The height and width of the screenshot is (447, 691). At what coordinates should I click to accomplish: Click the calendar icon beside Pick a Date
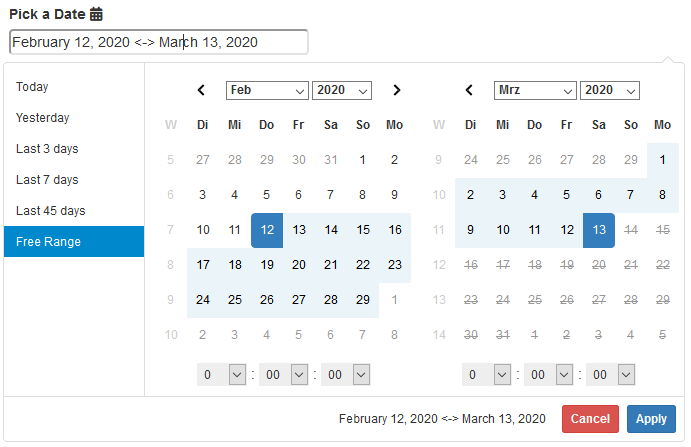(96, 14)
